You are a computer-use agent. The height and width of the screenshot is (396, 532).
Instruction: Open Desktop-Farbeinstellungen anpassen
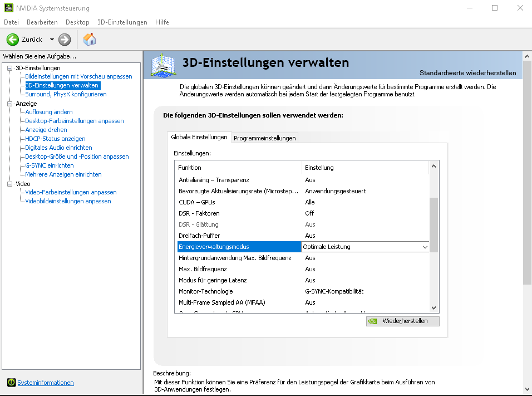pos(75,121)
